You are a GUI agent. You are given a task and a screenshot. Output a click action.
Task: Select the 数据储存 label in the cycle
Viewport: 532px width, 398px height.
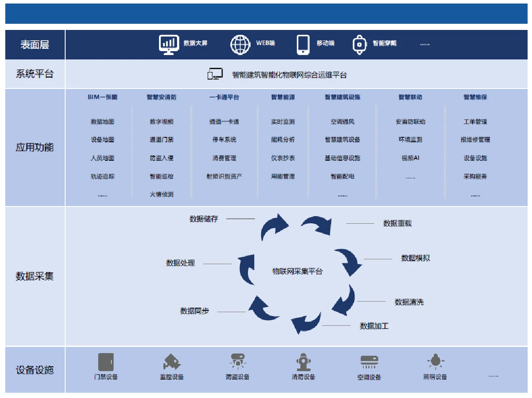click(203, 219)
